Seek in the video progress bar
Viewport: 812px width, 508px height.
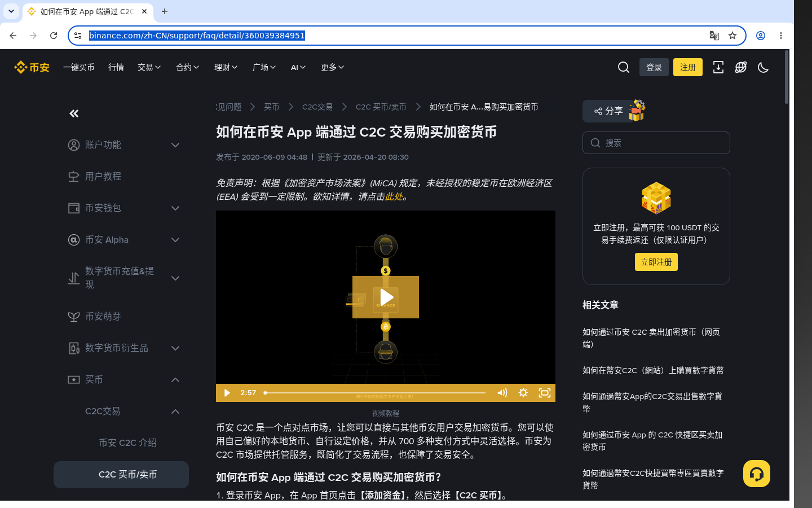(375, 393)
